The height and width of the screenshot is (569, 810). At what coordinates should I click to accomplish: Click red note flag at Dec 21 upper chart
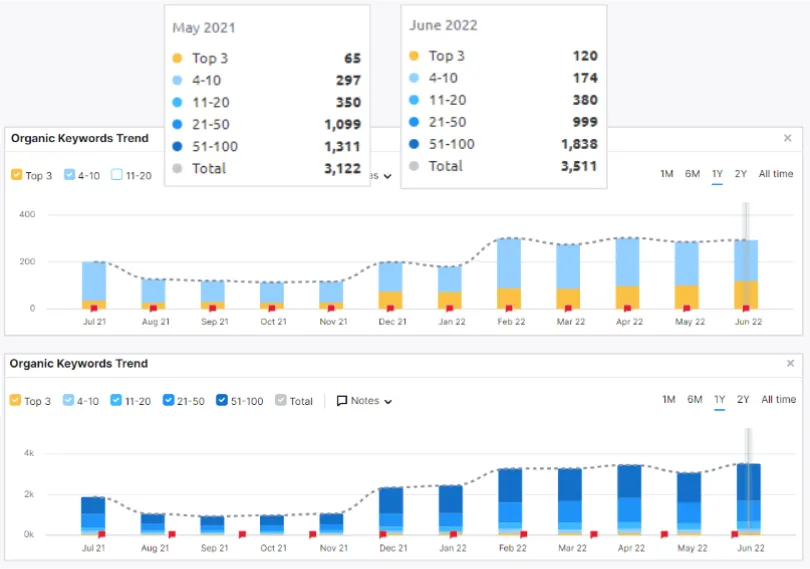pos(391,309)
